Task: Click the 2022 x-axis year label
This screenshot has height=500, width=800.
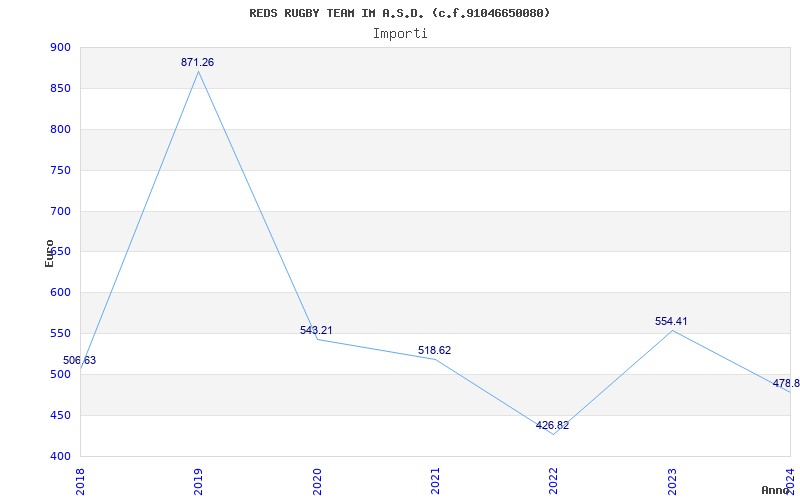Action: pyautogui.click(x=554, y=481)
